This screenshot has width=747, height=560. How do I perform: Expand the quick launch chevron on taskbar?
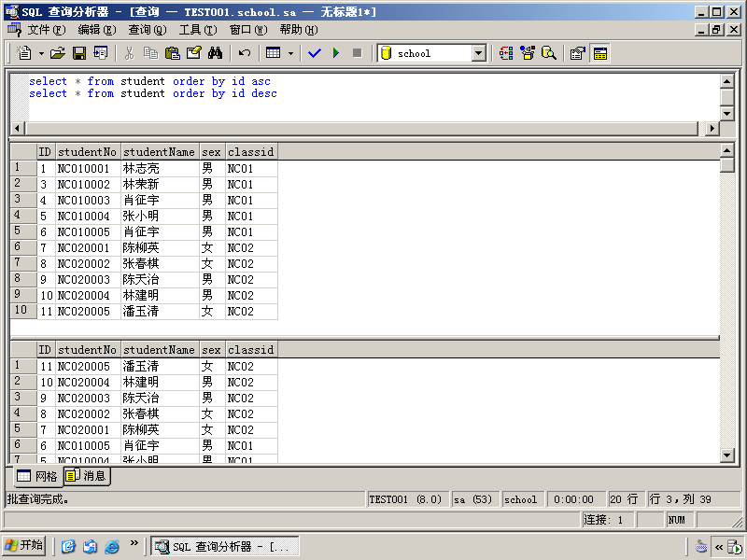point(134,543)
